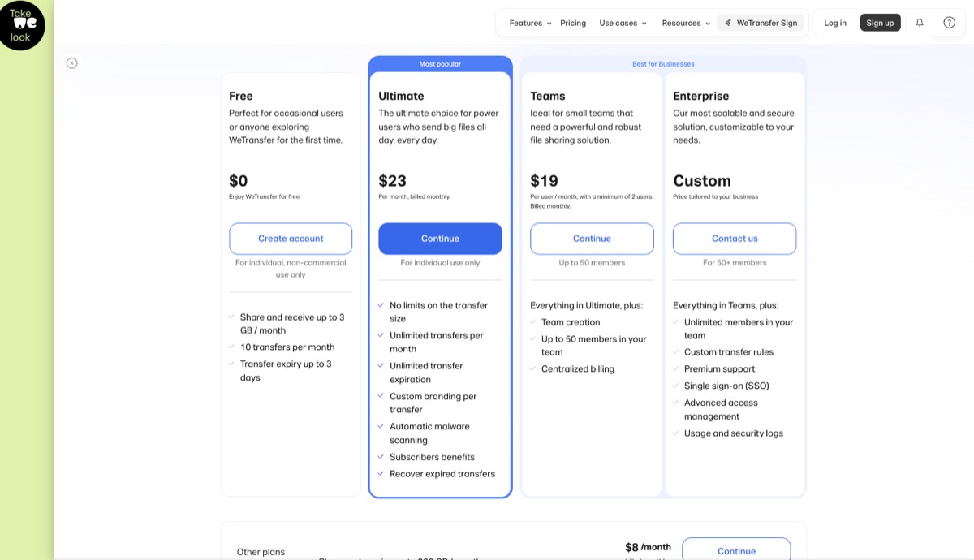Click 'Price tailored to your business' caption
Screen dimensions: 974x560
716,196
